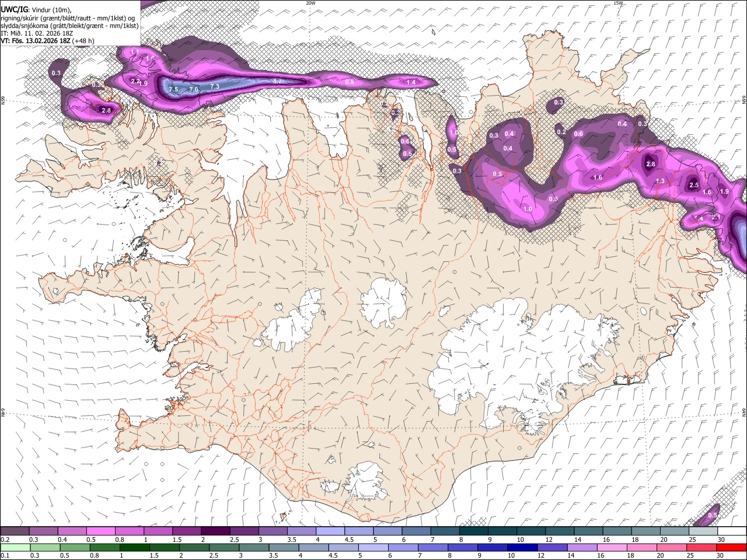Screen dimensions: 747x560
Task: Click the 30 label in the upper legend row
Action: (721, 540)
